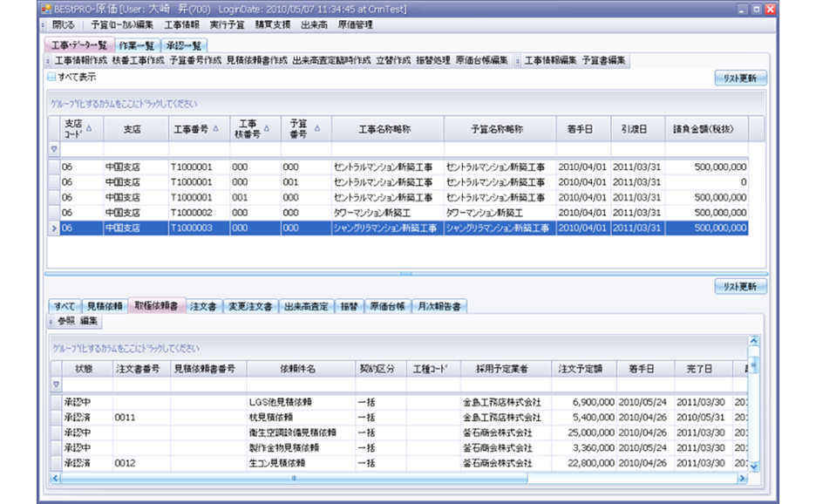This screenshot has width=816, height=504.
Task: Select row indicator of the T1000003 row
Action: point(53,228)
